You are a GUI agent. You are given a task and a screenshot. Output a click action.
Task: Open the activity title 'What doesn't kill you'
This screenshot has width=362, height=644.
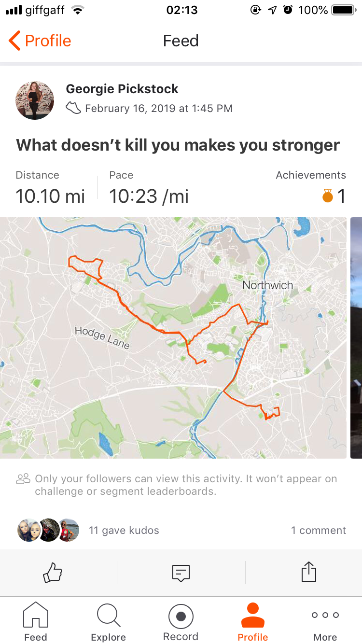pyautogui.click(x=178, y=145)
